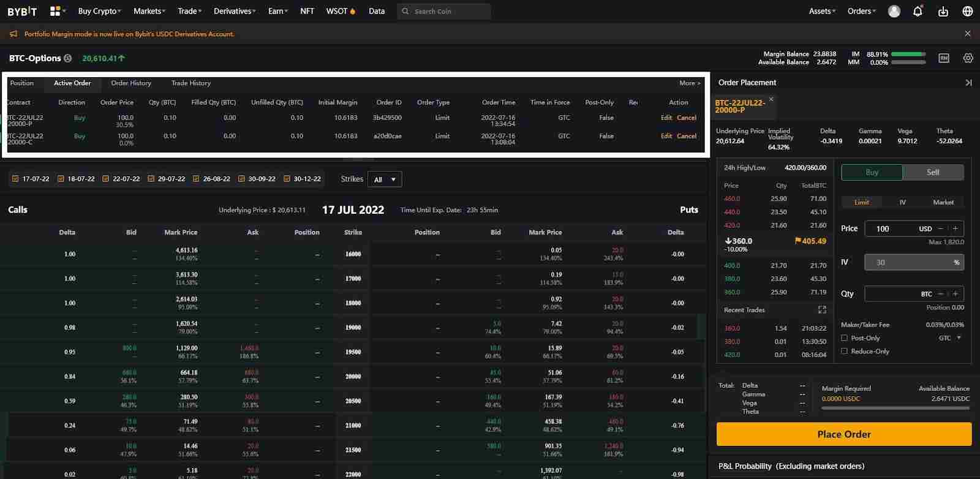Click the margin required slider bar

coord(895,408)
